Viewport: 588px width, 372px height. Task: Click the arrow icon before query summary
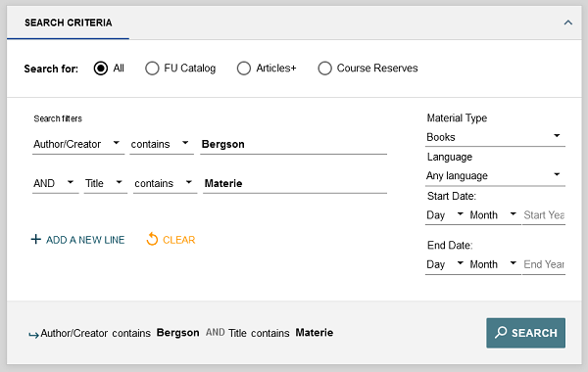point(33,334)
